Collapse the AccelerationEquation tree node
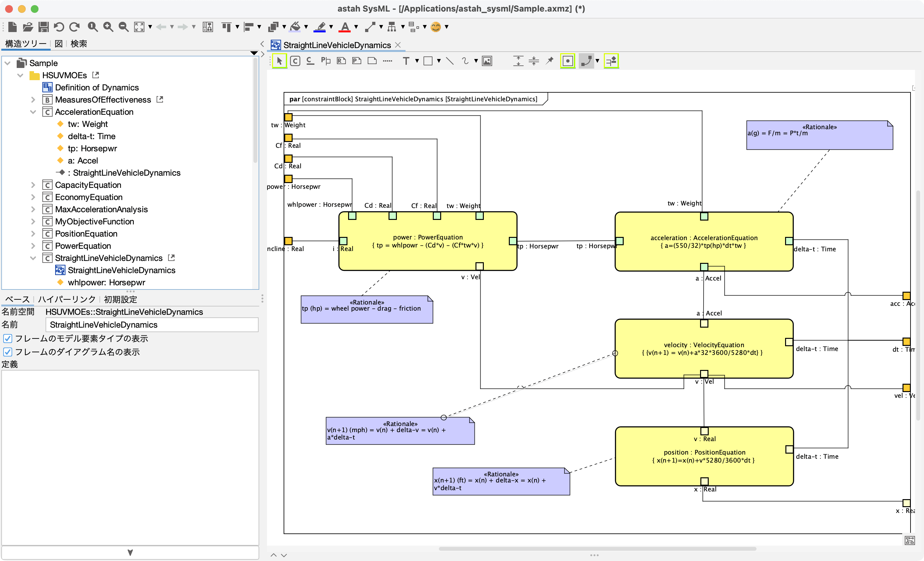Viewport: 924px width, 561px height. click(x=33, y=112)
